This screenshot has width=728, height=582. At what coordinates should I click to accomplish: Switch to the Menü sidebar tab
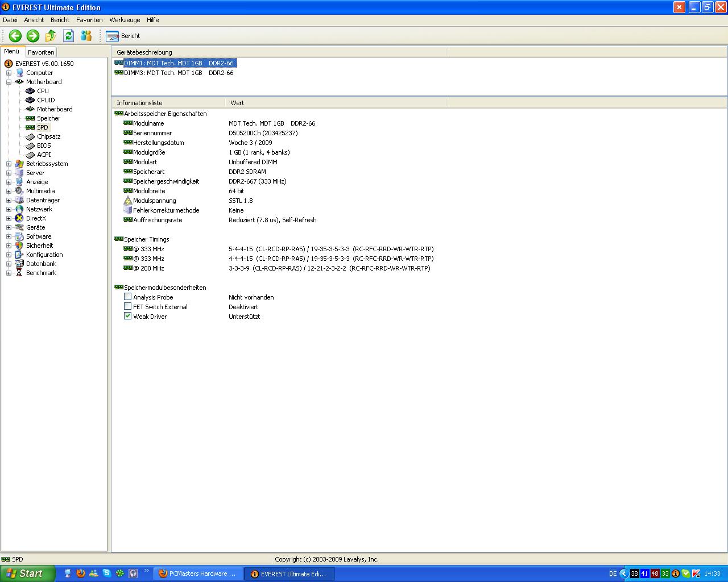point(12,51)
